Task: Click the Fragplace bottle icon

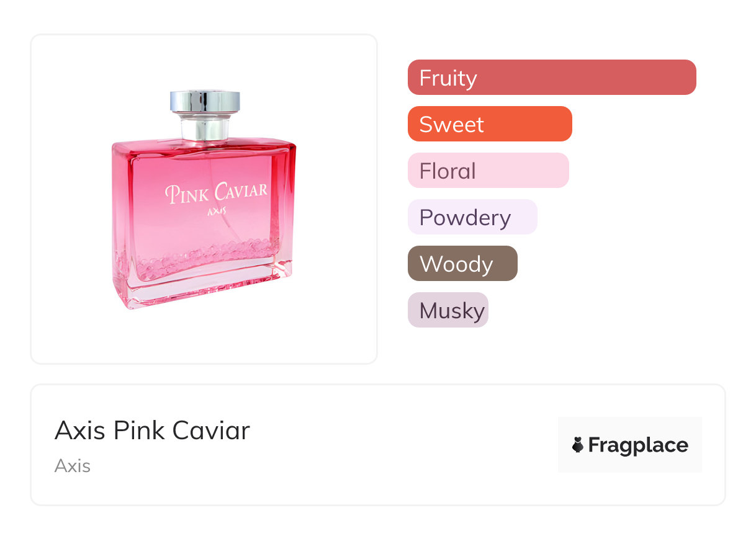Action: pyautogui.click(x=578, y=445)
